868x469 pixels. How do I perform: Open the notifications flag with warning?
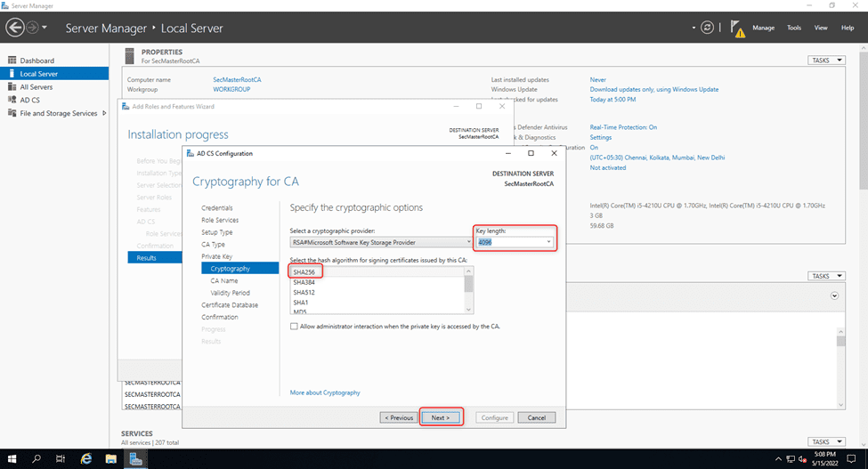[737, 28]
